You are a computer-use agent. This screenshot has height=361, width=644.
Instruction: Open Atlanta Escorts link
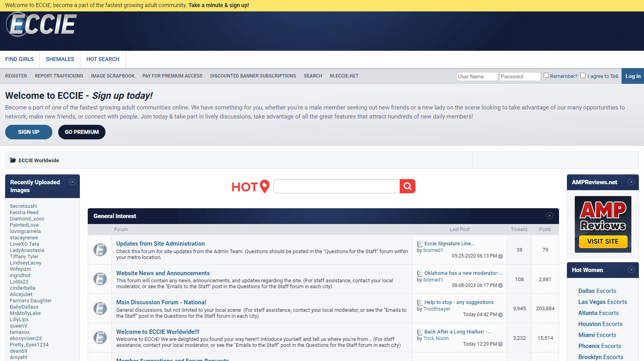[598, 313]
